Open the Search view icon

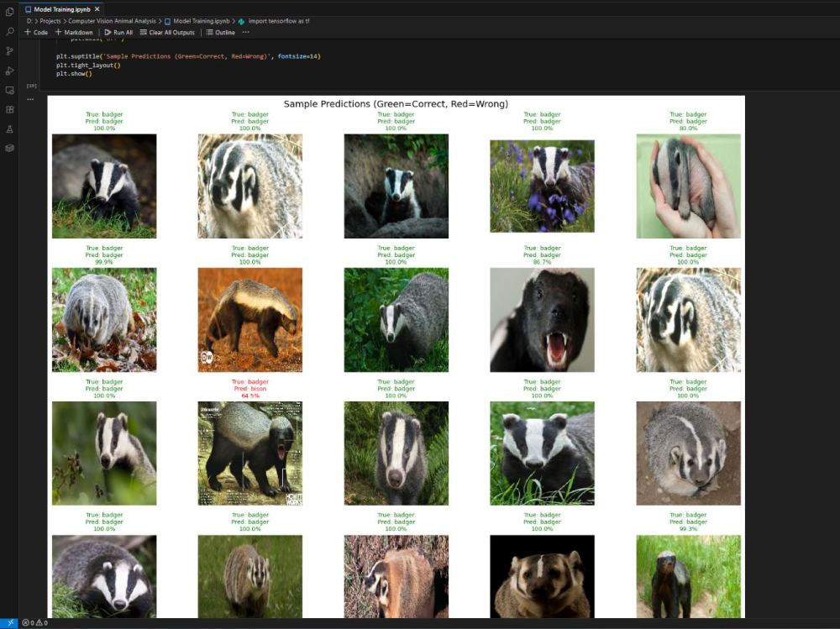coord(9,32)
